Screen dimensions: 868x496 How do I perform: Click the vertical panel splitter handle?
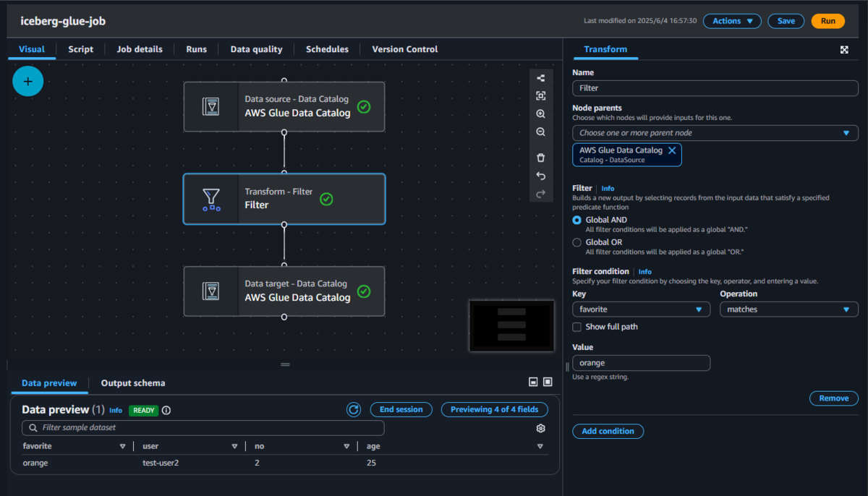click(567, 367)
